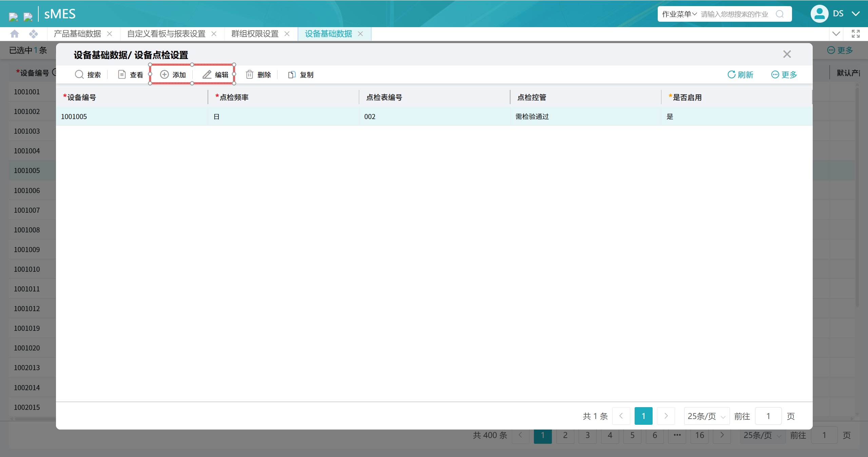Click the background pagination ellipsis button
This screenshot has height=457, width=868.
pos(677,435)
